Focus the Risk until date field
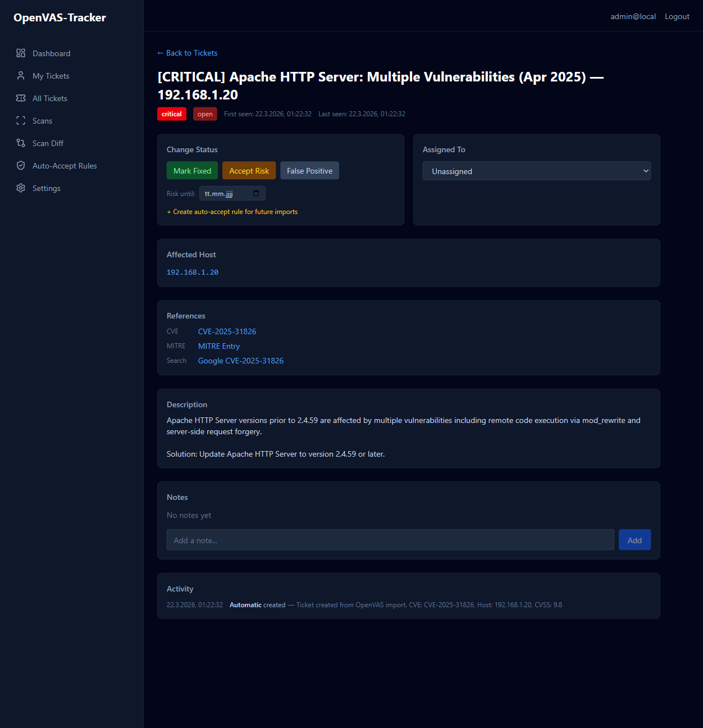Viewport: 703px width, 728px height. click(232, 193)
